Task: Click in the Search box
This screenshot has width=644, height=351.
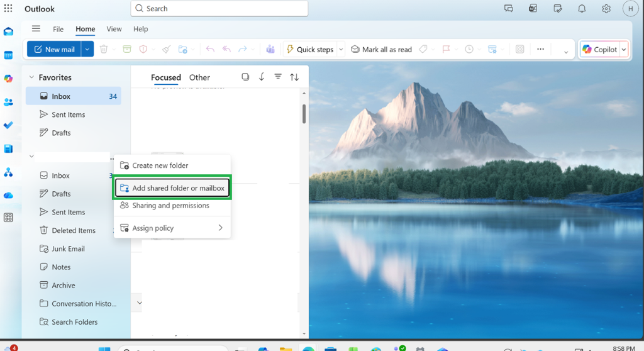Action: 219,9
